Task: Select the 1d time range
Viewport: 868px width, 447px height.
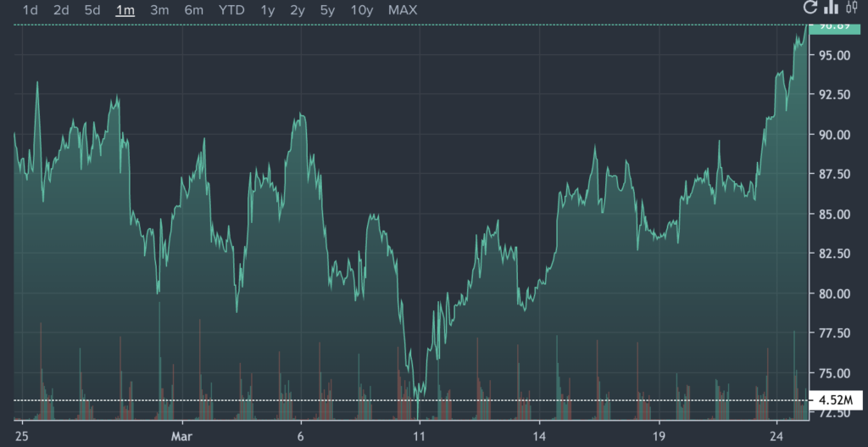Action: 31,10
